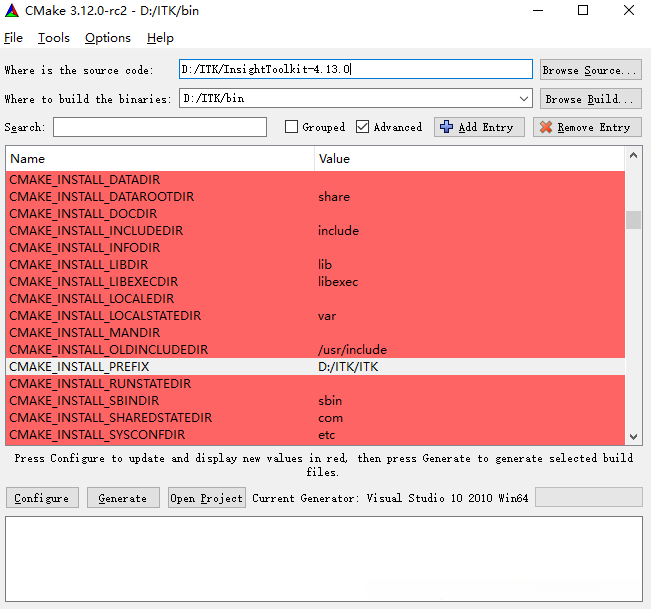This screenshot has height=609, width=651.
Task: Click the red X icon of Remove Entry
Action: [546, 127]
